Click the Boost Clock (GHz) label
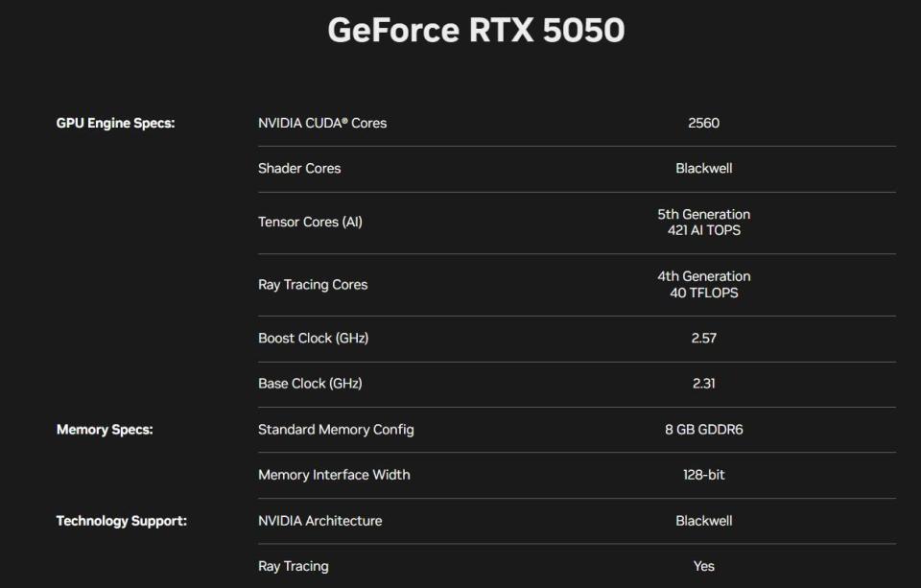Screen dimensions: 921x588 (314, 339)
